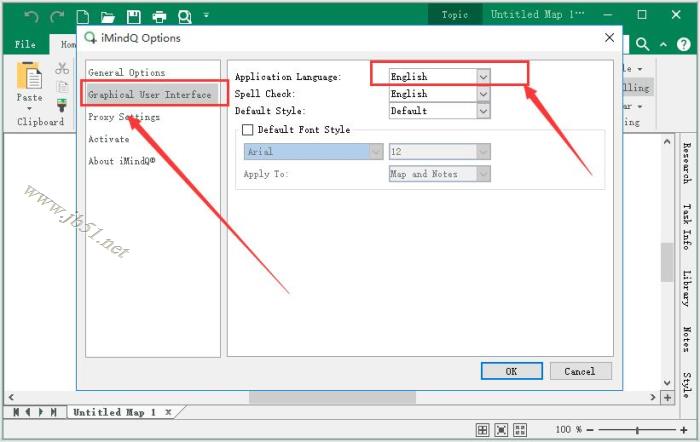Click the OK button
700x442 pixels.
click(512, 371)
